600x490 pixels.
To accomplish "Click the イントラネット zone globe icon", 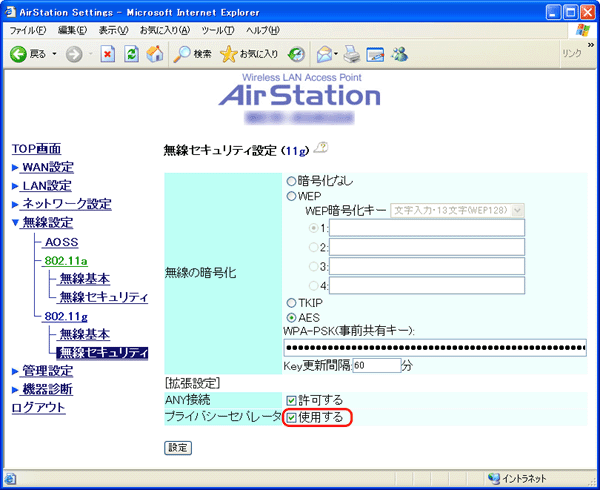I will click(494, 479).
